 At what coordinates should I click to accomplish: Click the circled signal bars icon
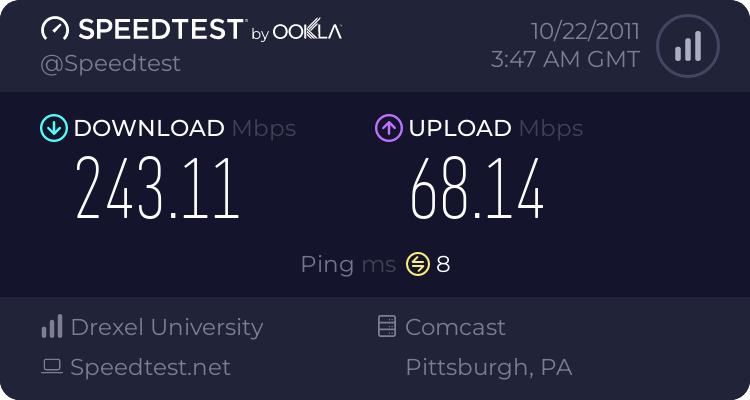point(688,46)
